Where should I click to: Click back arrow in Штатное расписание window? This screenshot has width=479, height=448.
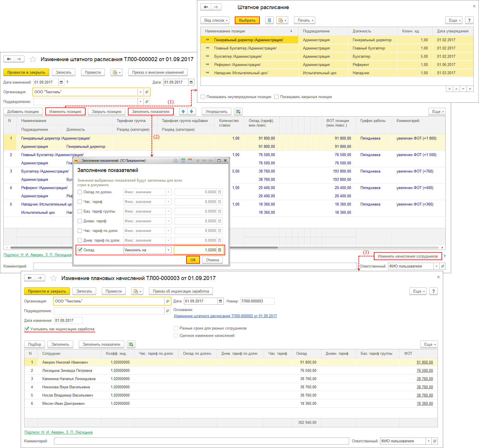[206, 7]
